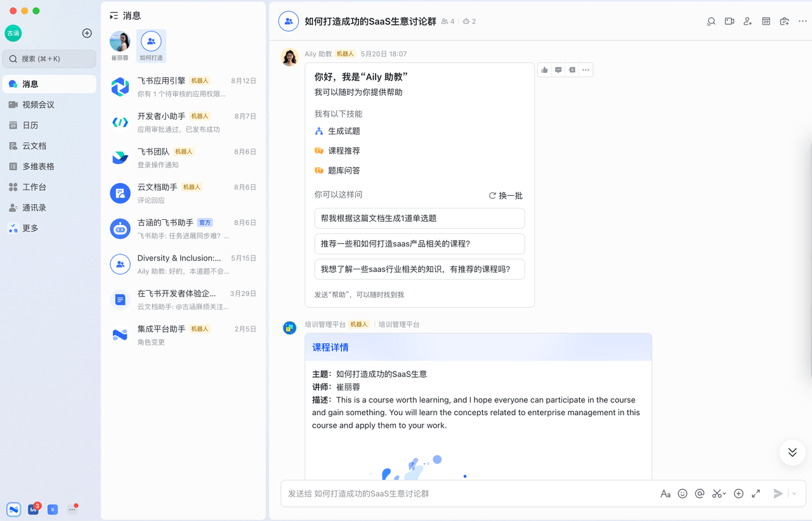Click 换一批 to refresh suggestions
Viewport: 812px width, 521px height.
[x=506, y=196]
